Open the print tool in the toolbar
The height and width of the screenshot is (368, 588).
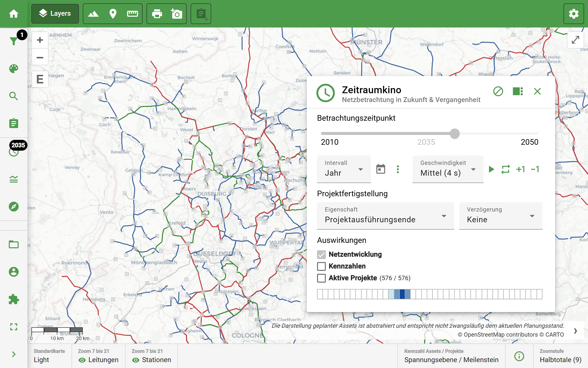pos(157,14)
